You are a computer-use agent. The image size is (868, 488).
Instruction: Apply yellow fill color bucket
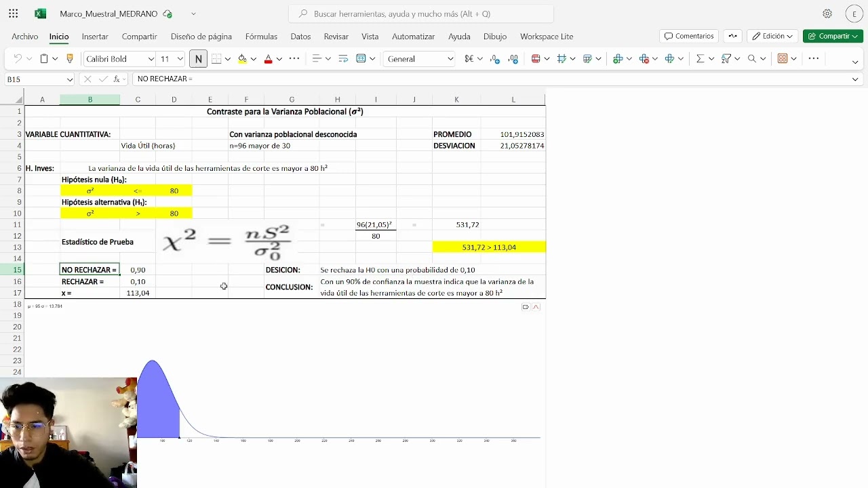242,59
